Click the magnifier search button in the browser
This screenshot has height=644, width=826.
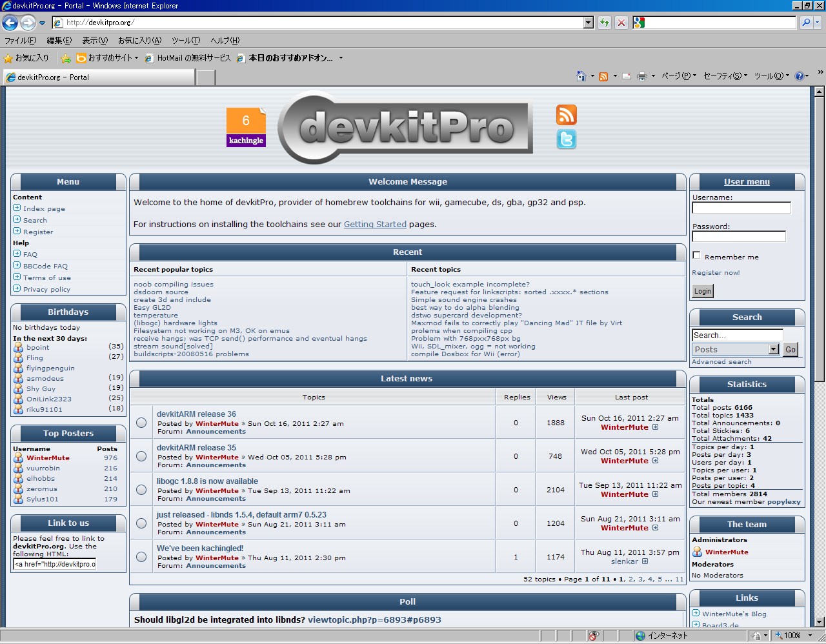(805, 23)
